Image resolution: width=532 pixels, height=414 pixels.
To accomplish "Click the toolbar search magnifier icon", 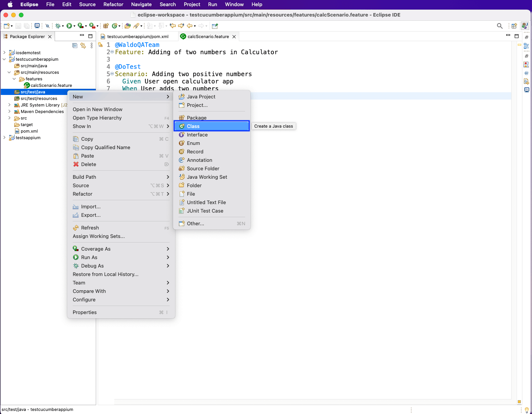I will [x=500, y=26].
